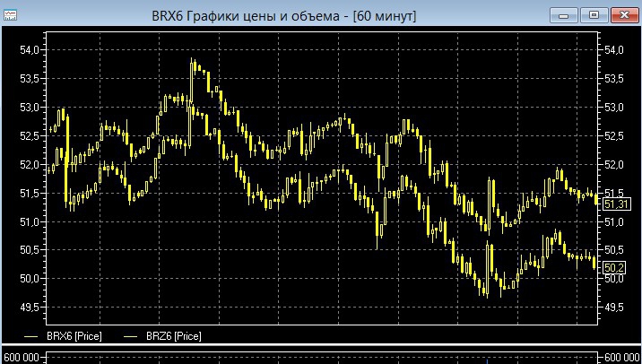Click the chart window icon in title bar
Image resolution: width=642 pixels, height=364 pixels.
pos(10,16)
